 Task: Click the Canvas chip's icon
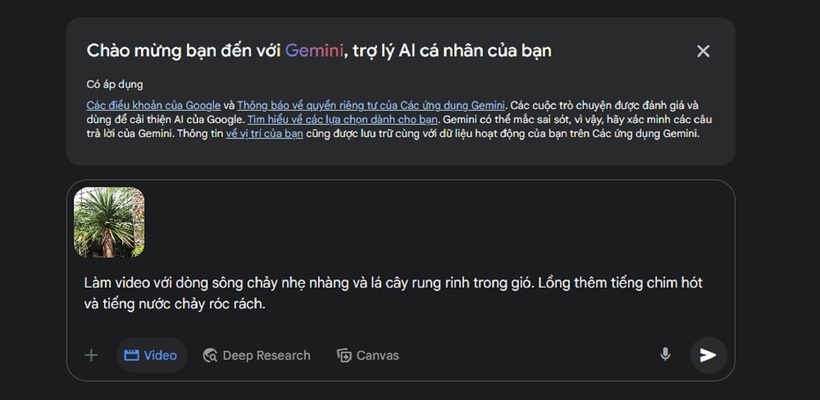point(344,355)
